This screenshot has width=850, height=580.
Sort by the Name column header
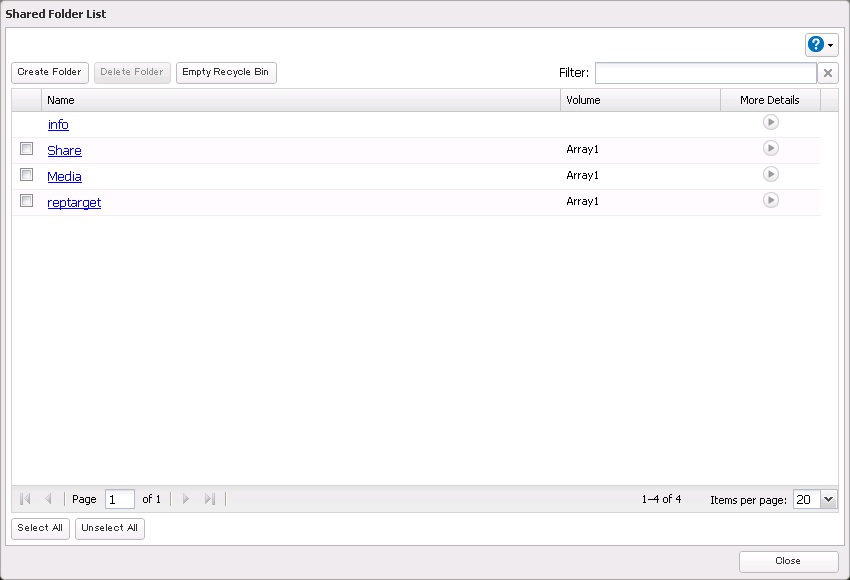[x=300, y=100]
